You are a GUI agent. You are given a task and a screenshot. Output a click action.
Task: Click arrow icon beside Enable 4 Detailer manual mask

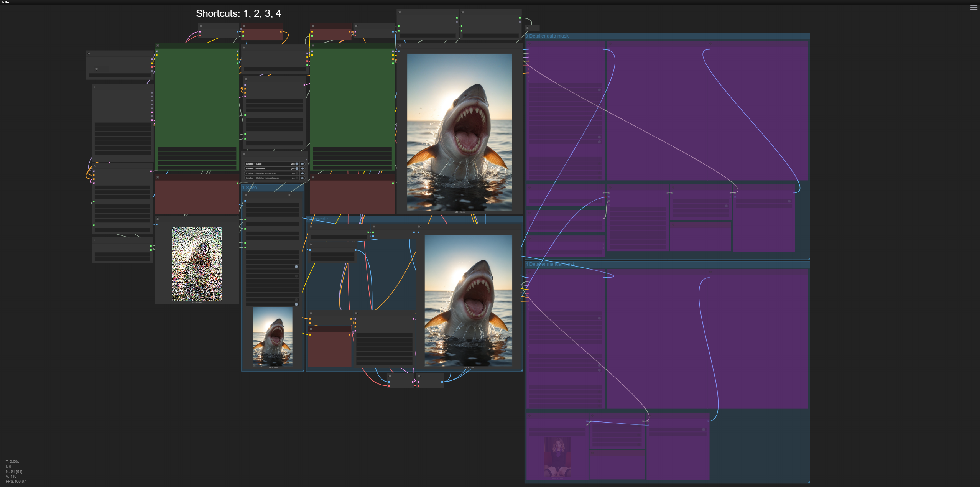303,178
